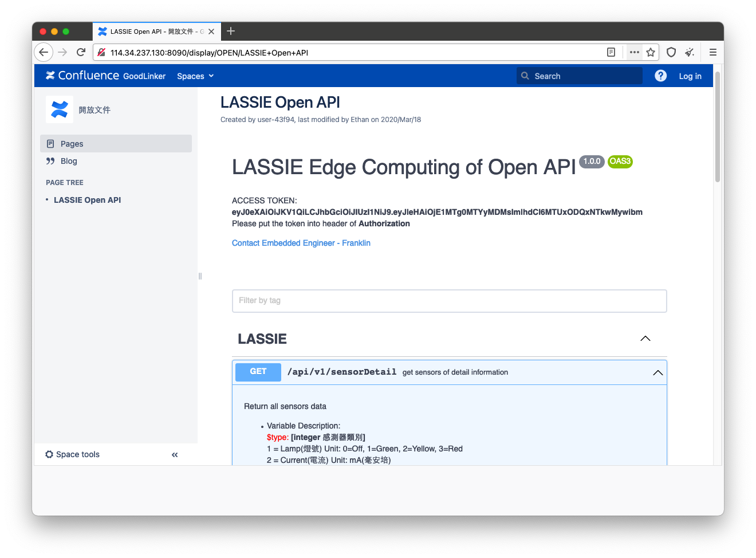756x558 pixels.
Task: Click the broom extension icon
Action: (x=690, y=52)
